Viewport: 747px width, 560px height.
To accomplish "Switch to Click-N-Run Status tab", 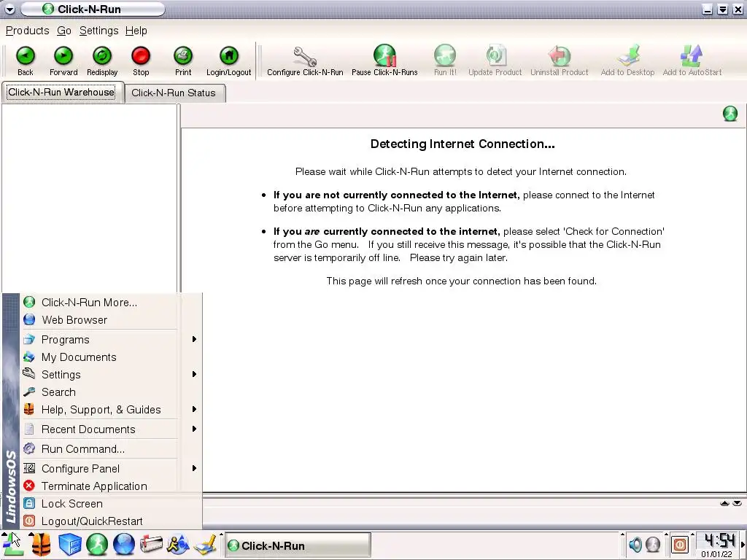I will (174, 93).
